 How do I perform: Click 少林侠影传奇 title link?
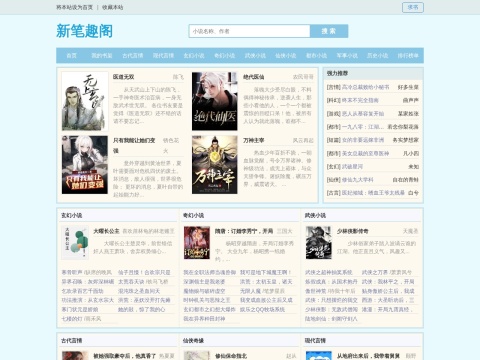(353, 231)
